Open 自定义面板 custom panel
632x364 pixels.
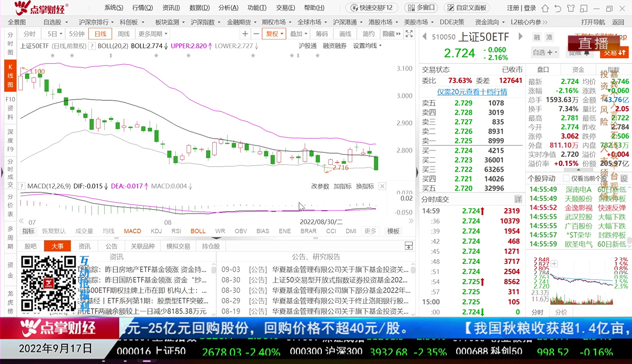[467, 8]
